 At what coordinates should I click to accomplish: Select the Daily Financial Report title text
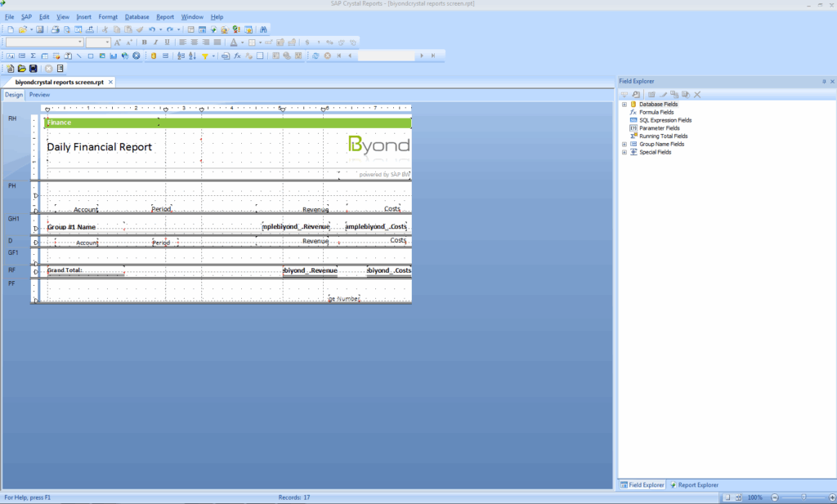(x=100, y=147)
